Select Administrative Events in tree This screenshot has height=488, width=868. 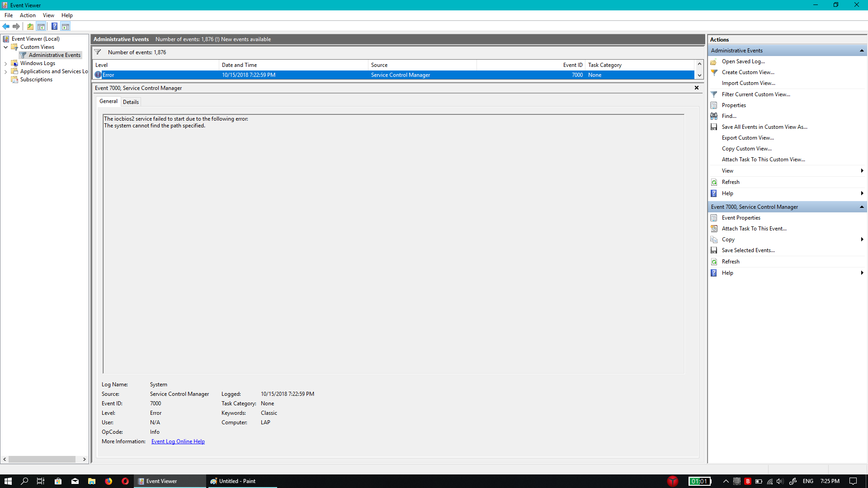[55, 55]
